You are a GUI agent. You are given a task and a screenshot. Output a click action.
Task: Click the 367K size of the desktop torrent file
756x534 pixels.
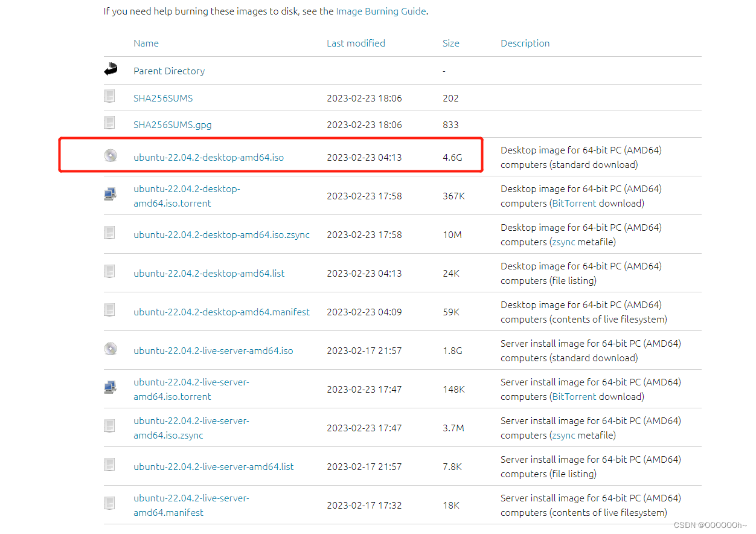pos(453,196)
